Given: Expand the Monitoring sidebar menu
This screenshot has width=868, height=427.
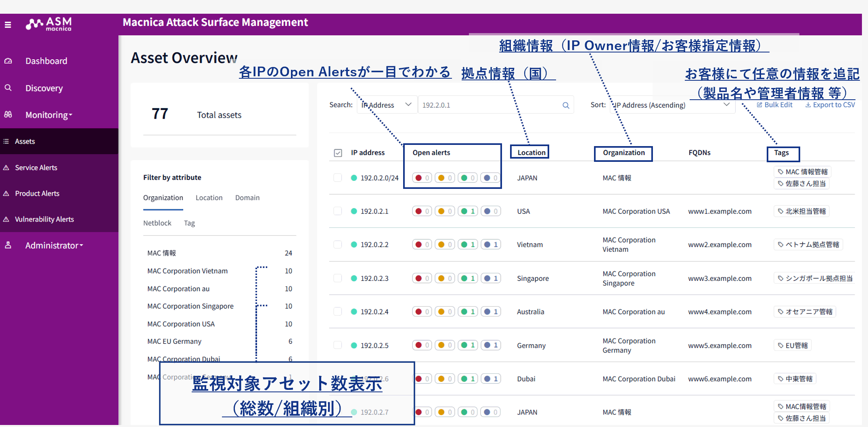Looking at the screenshot, I should click(48, 115).
